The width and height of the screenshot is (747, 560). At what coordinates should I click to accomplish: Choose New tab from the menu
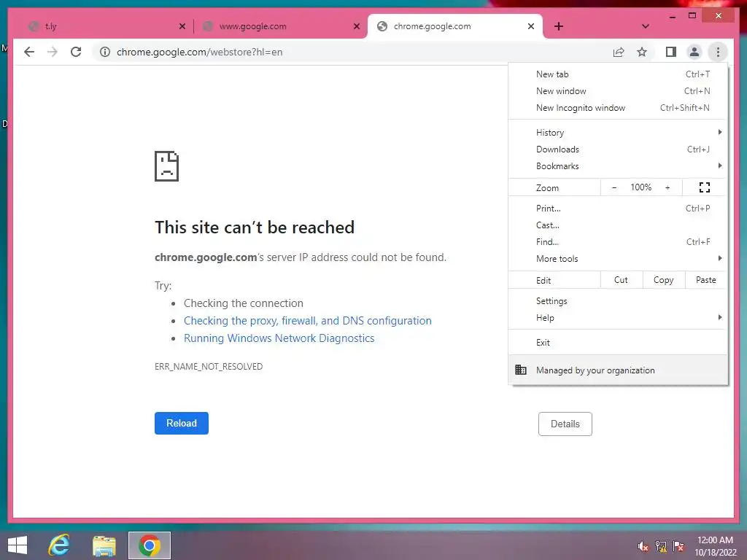[618, 74]
